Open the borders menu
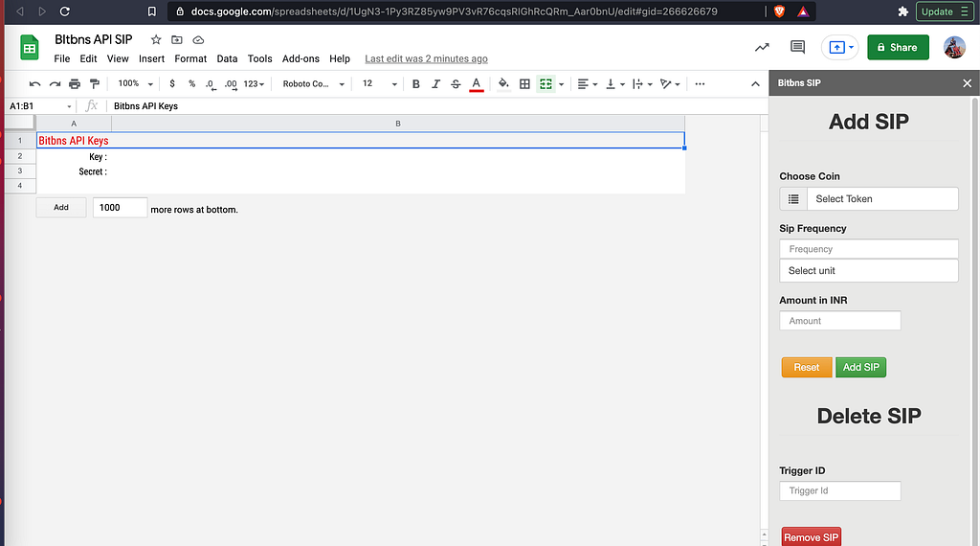This screenshot has width=980, height=546. click(x=525, y=83)
